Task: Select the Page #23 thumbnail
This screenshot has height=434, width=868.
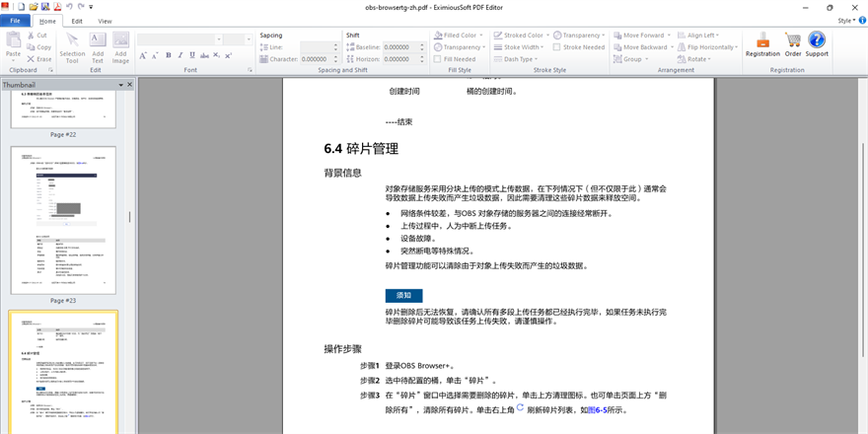Action: 62,221
